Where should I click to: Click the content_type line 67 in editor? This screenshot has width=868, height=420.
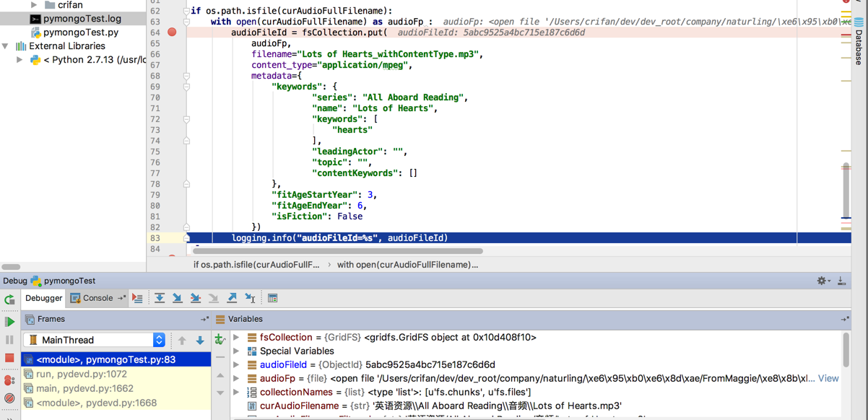331,65
